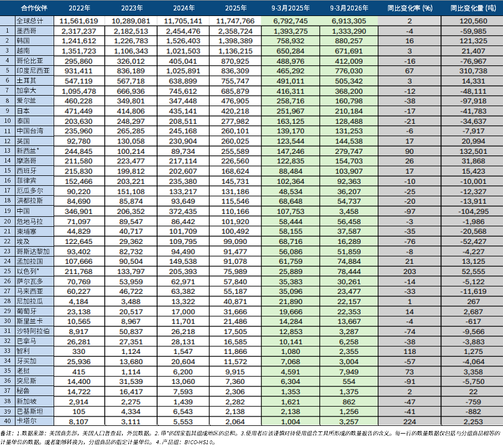Viewport: 503px width, 448px height.
Task: Select the 英国 row label
Action: 23,141
